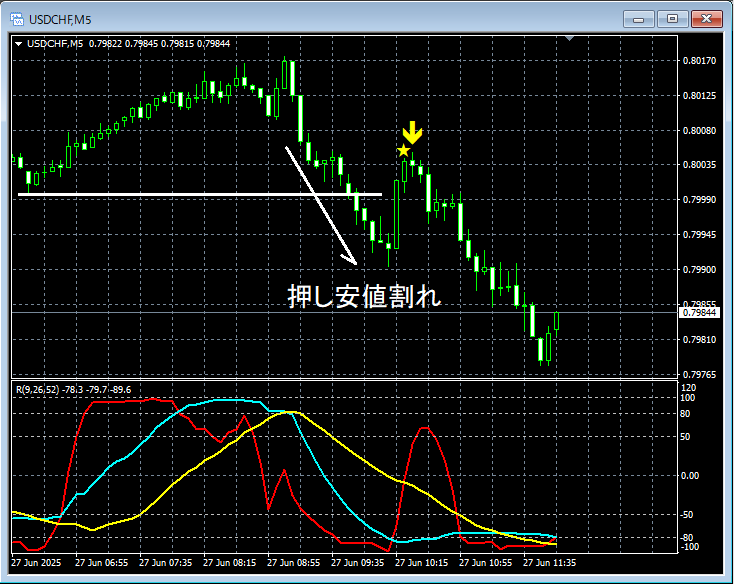The width and height of the screenshot is (735, 584).
Task: Click the price scale value 0.79900
Action: (699, 270)
